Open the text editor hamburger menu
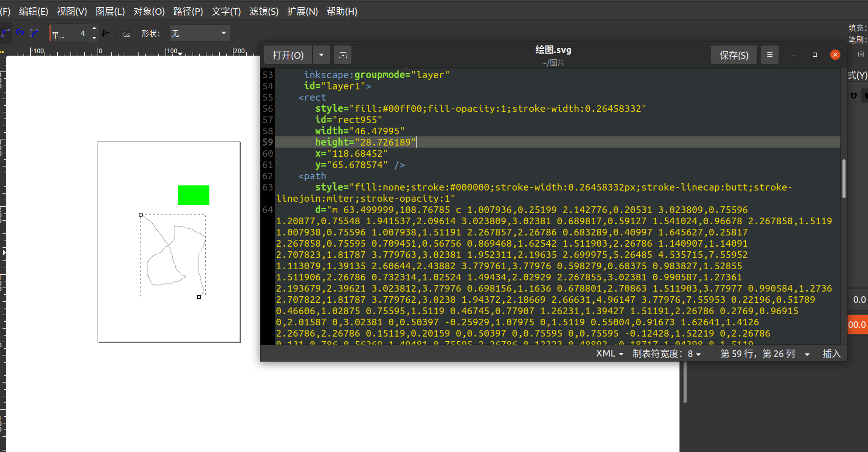Image resolution: width=868 pixels, height=452 pixels. click(x=769, y=55)
